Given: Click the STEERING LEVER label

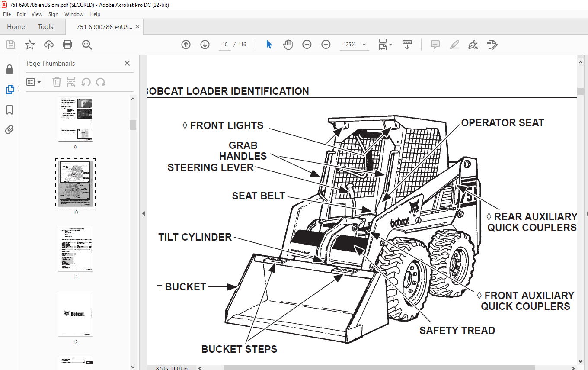Looking at the screenshot, I should pyautogui.click(x=211, y=167).
